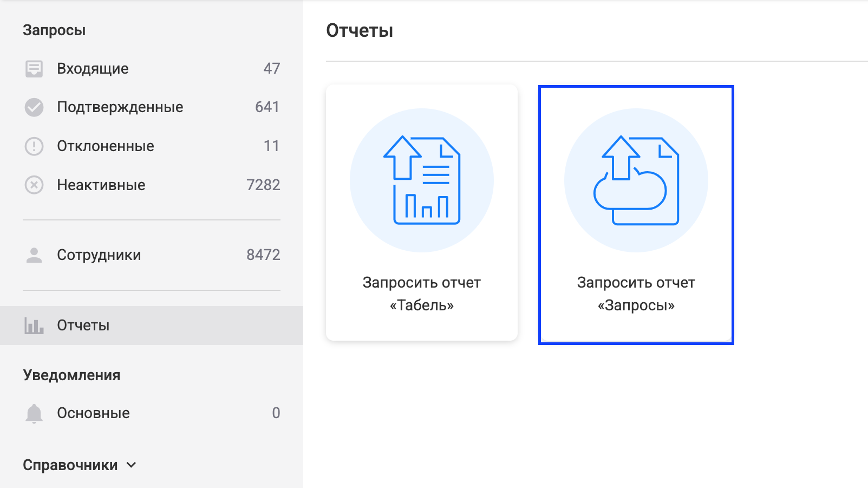Click the checkmark icon beside Подтвержденные
The width and height of the screenshot is (868, 488).
pyautogui.click(x=34, y=107)
